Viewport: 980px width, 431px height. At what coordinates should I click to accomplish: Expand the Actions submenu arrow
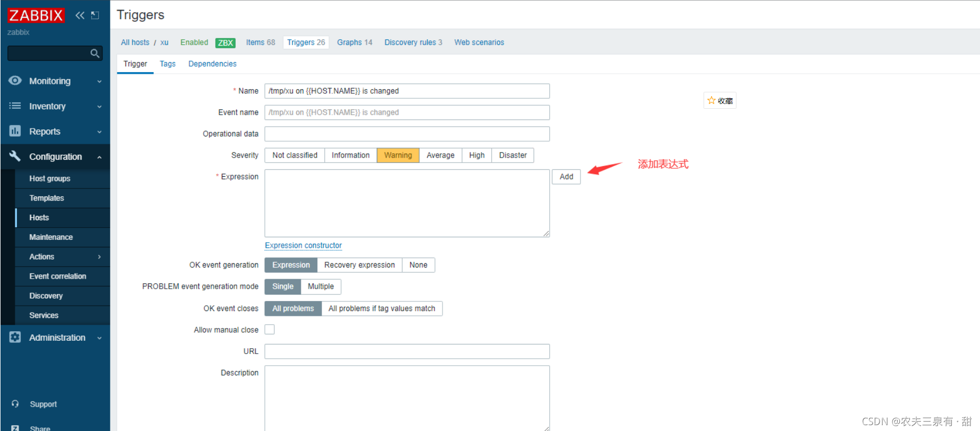[99, 257]
